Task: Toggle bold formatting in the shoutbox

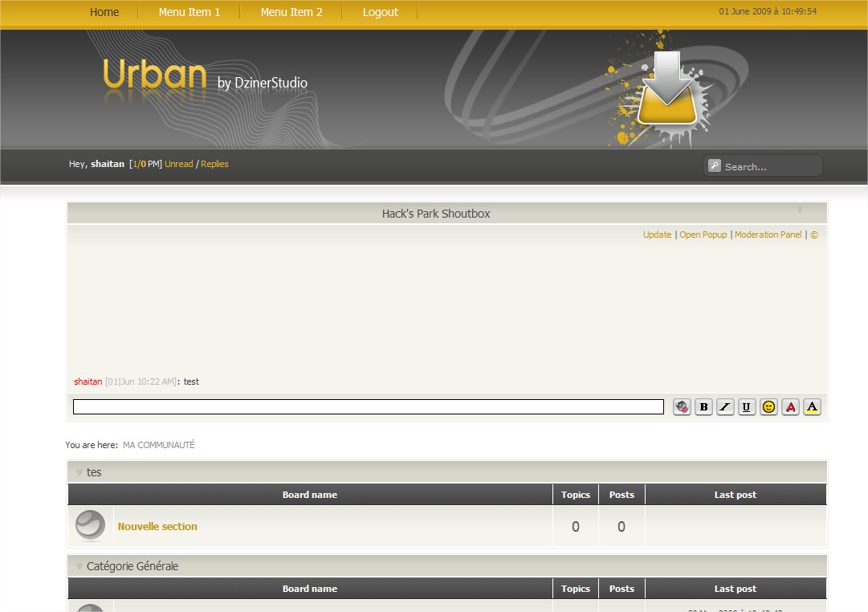Action: [x=703, y=407]
